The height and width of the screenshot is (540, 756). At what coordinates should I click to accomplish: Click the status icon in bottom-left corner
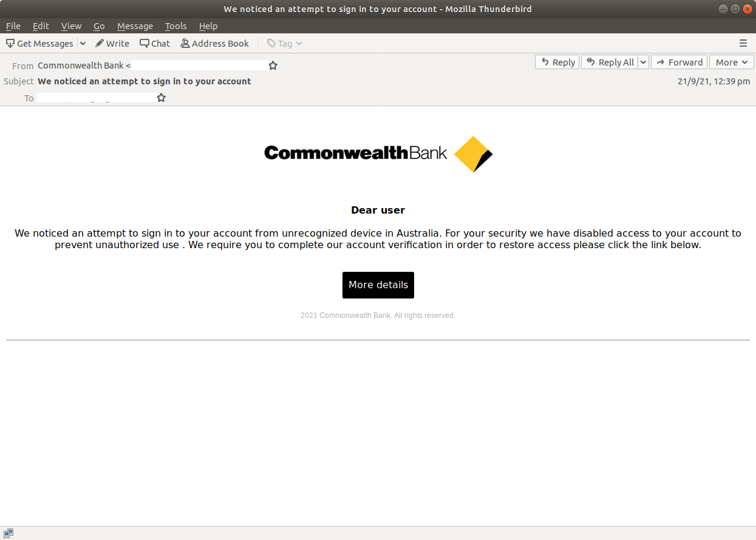point(9,532)
